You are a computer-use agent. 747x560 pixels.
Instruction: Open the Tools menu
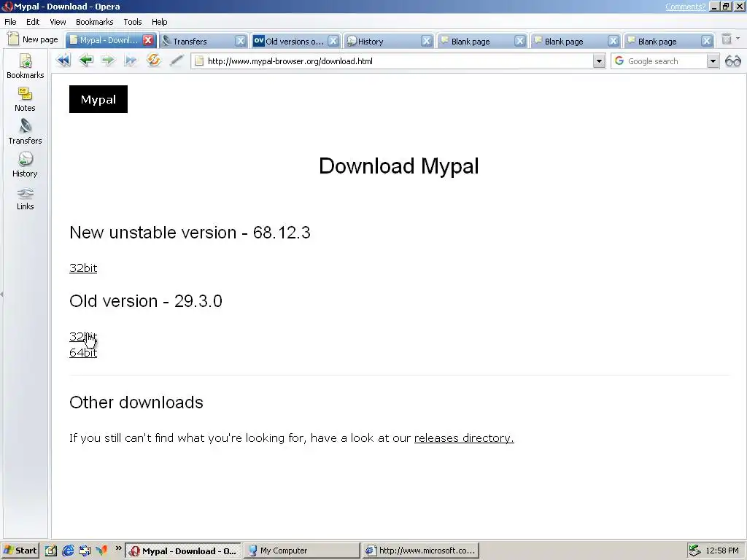pyautogui.click(x=133, y=22)
